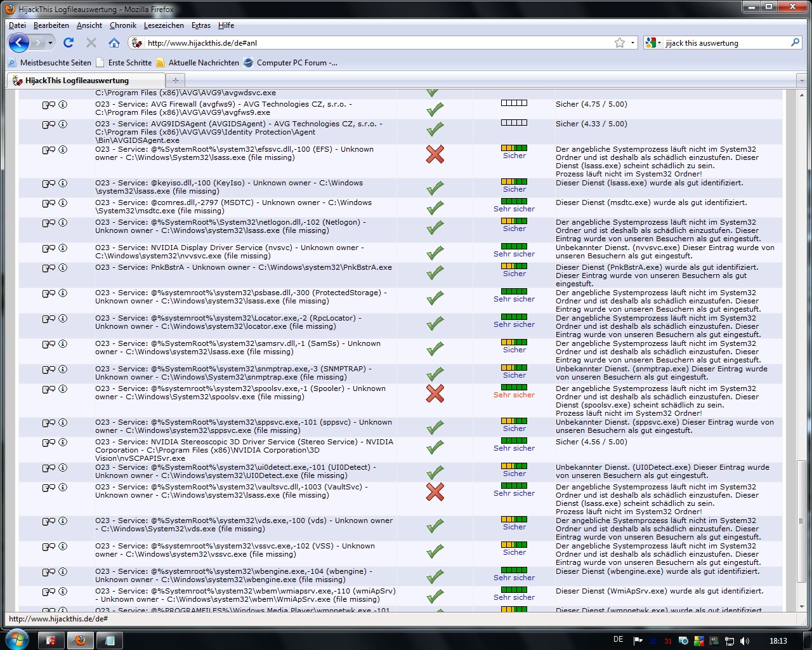Go to the browser home page icon

pos(114,43)
